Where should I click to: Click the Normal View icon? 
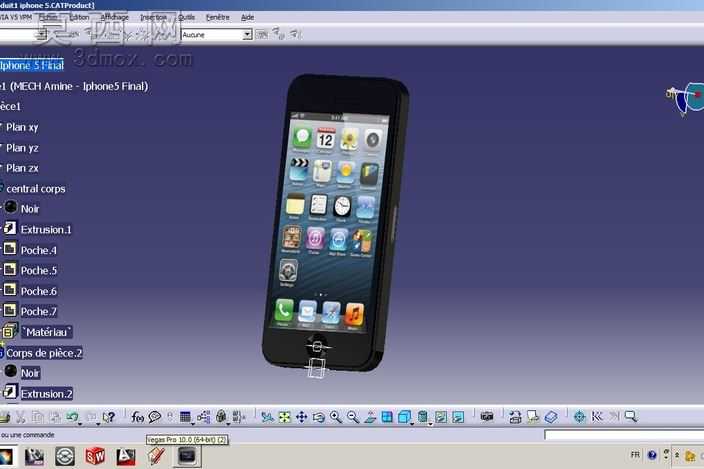(370, 417)
